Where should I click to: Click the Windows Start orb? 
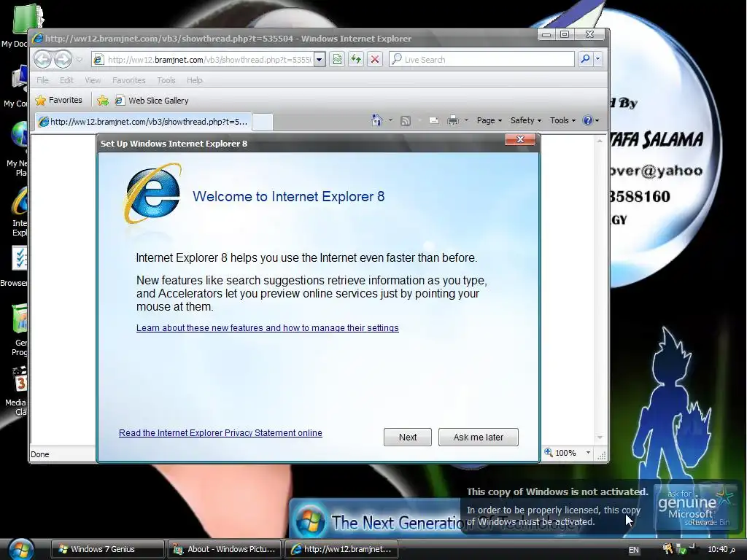pos(21,549)
